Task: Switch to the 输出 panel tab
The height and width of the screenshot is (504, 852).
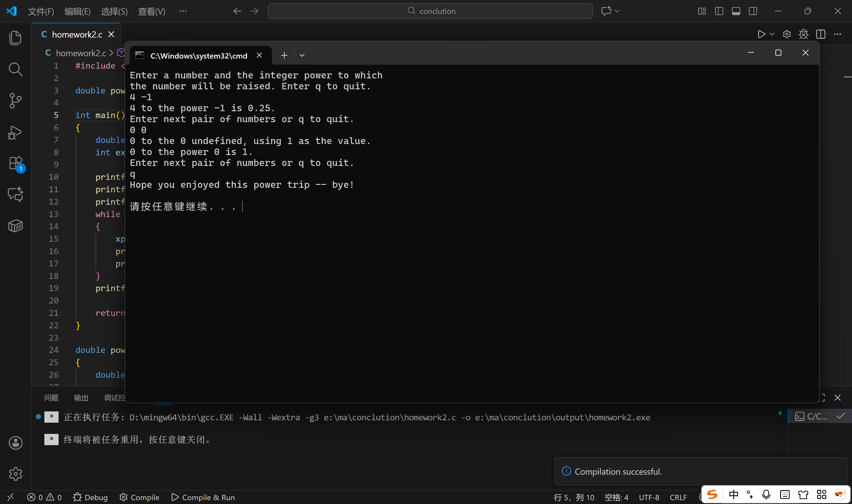Action: coord(81,398)
